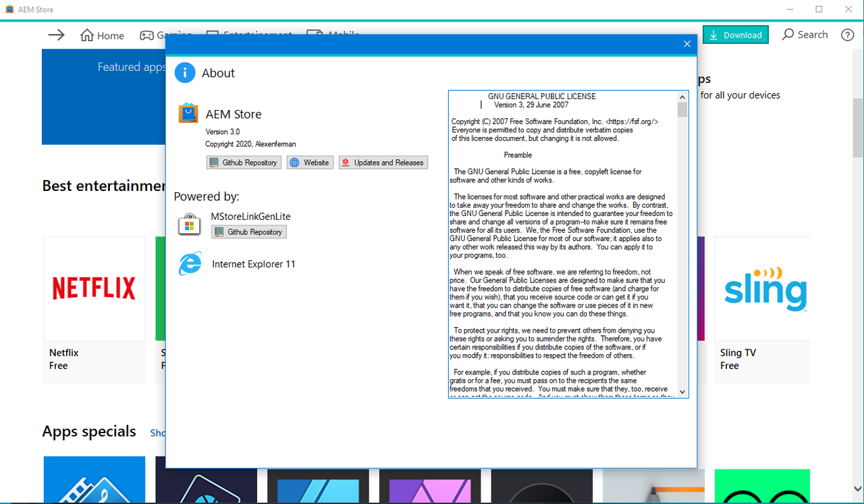864x504 pixels.
Task: Click the license text scrollbar thumb
Action: [682, 109]
